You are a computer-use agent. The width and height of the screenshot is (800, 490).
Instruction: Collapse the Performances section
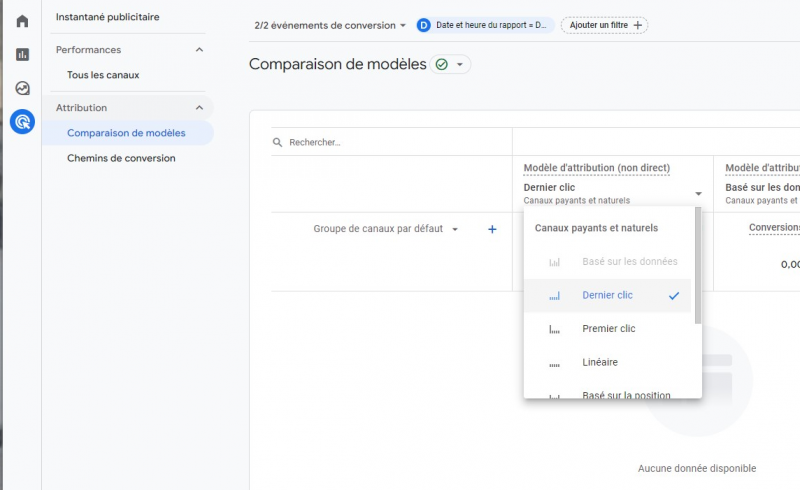[199, 50]
